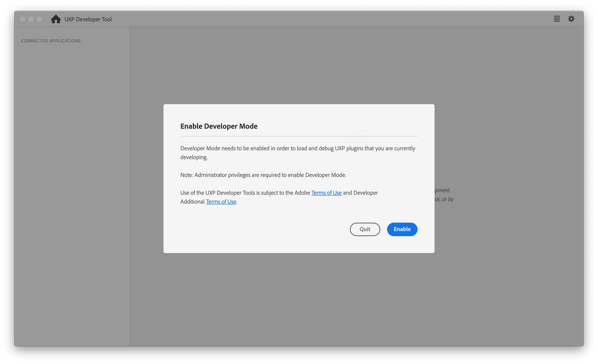Image resolution: width=598 pixels, height=364 pixels.
Task: Click the Enable button in the dialog
Action: [x=402, y=229]
